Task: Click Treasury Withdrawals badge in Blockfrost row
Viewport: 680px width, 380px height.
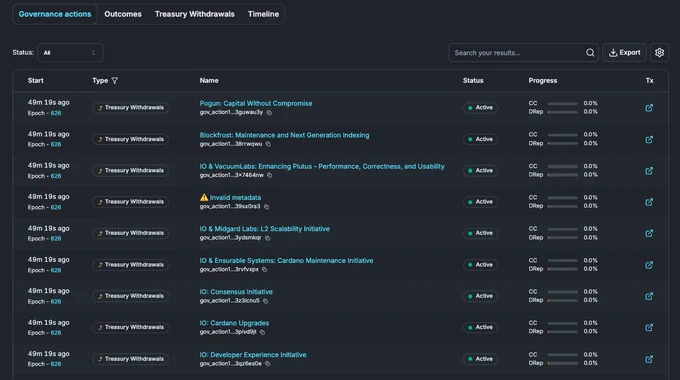Action: [130, 139]
